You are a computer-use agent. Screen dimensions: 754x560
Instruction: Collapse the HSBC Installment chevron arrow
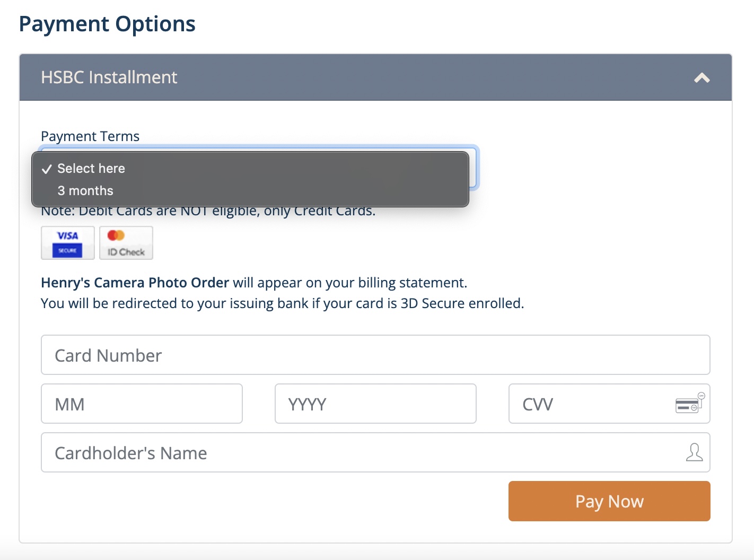(x=702, y=78)
